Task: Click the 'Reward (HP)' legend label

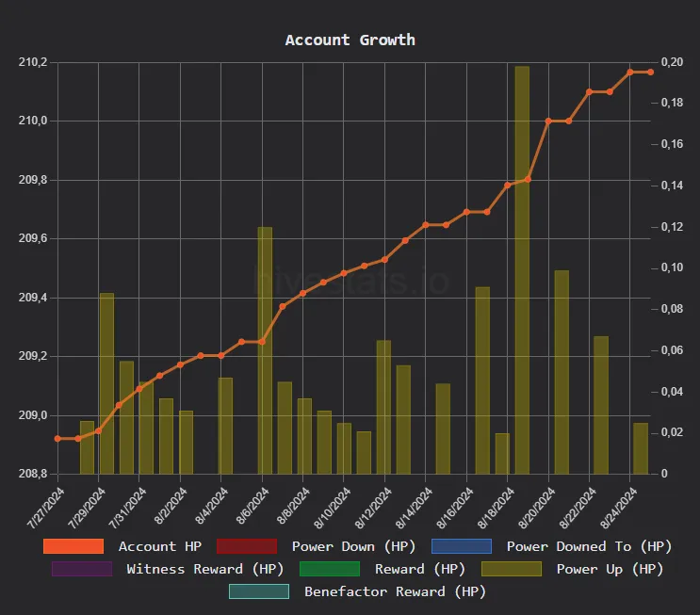Action: pos(419,569)
